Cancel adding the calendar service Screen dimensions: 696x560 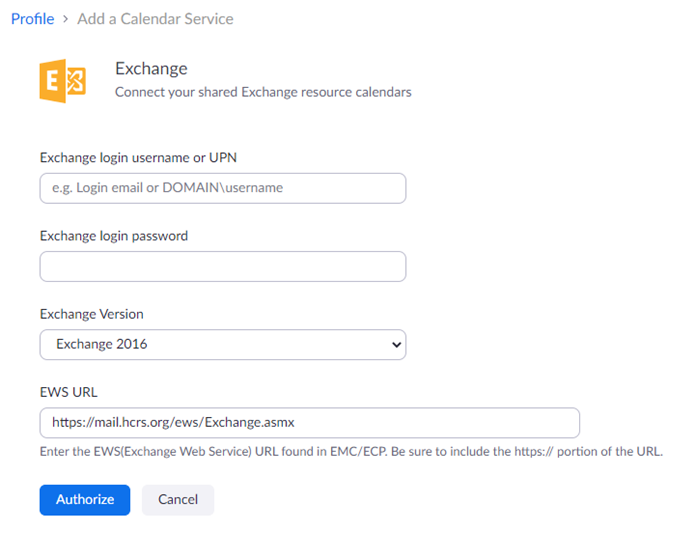point(177,500)
